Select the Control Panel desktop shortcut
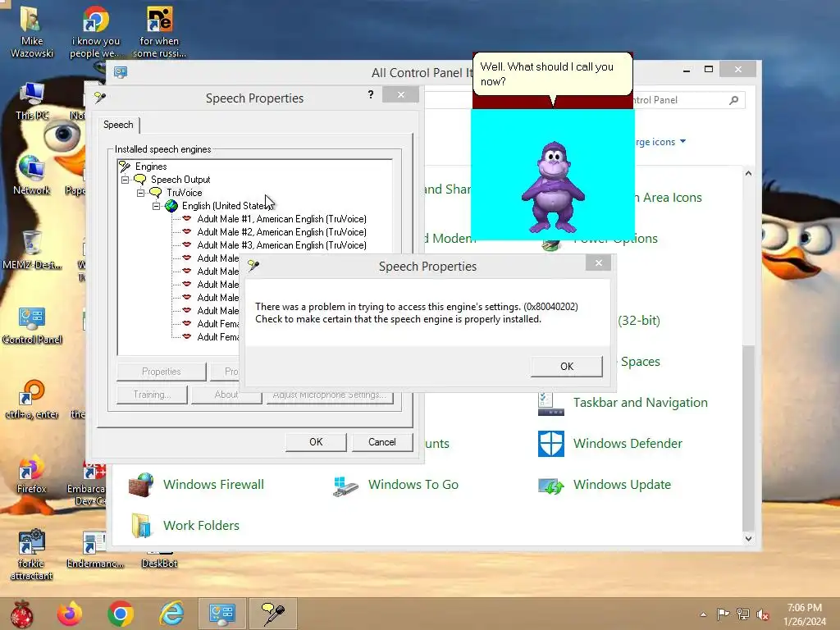Image resolution: width=840 pixels, height=630 pixels. (x=32, y=325)
